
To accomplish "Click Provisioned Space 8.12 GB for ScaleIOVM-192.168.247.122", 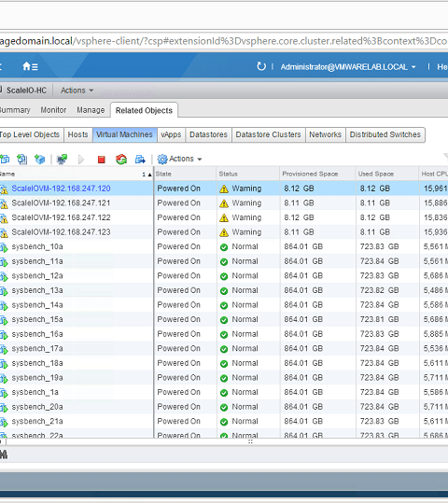I will tap(299, 217).
